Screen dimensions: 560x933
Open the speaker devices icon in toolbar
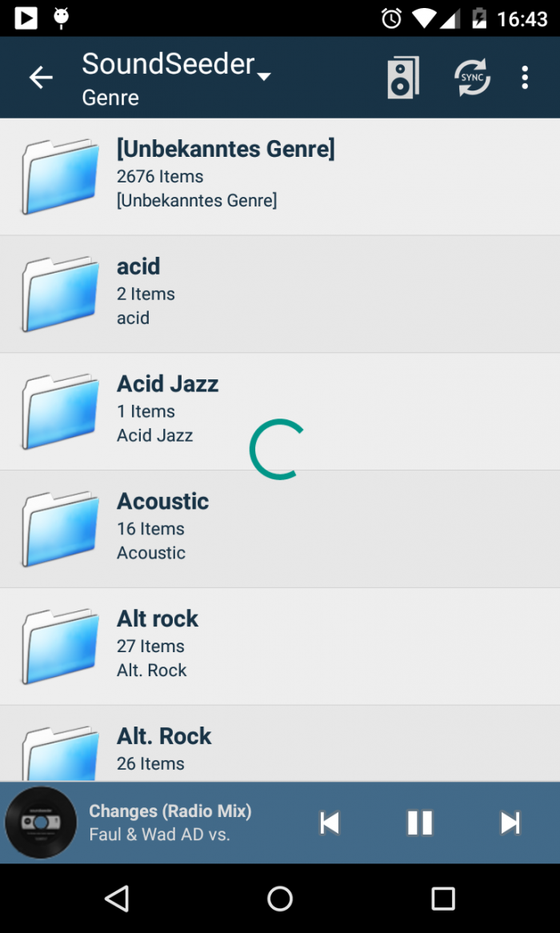coord(402,77)
